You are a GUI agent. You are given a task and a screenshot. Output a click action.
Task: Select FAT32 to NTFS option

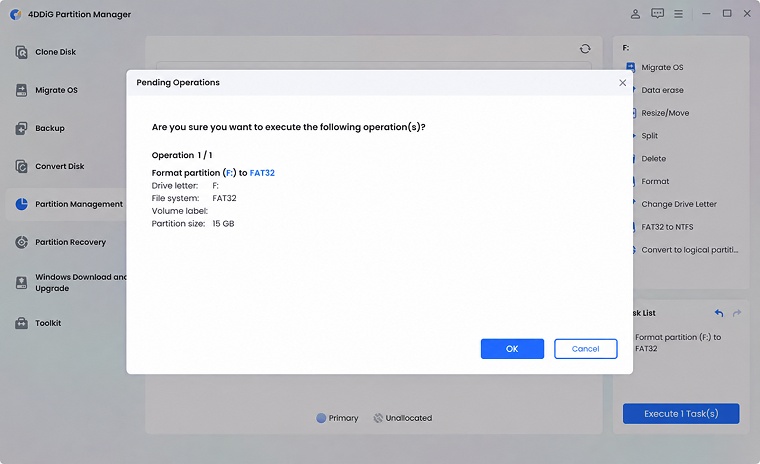[x=667, y=227]
